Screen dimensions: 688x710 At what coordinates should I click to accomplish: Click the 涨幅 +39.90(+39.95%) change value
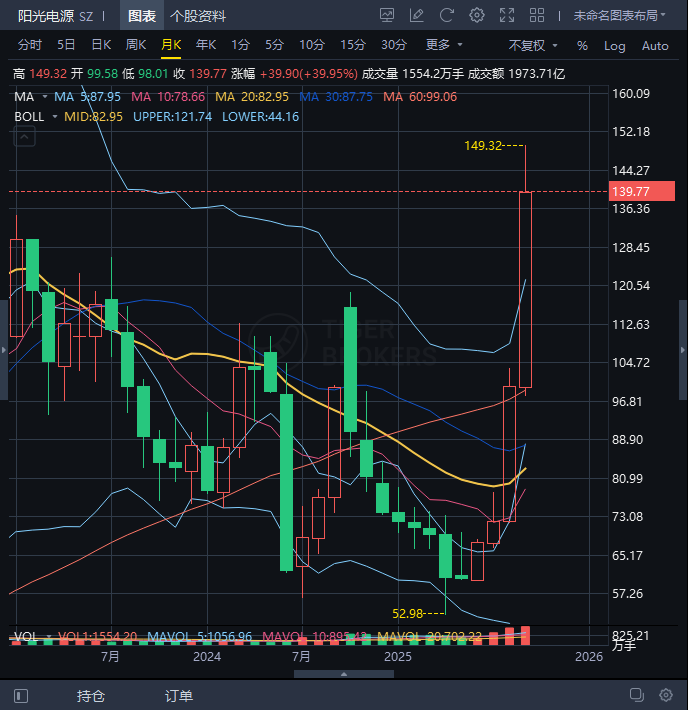click(x=294, y=74)
